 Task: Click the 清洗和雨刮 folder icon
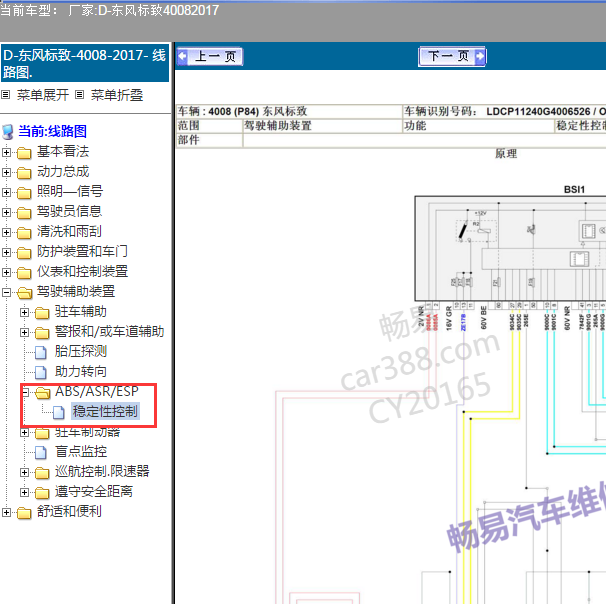[24, 233]
